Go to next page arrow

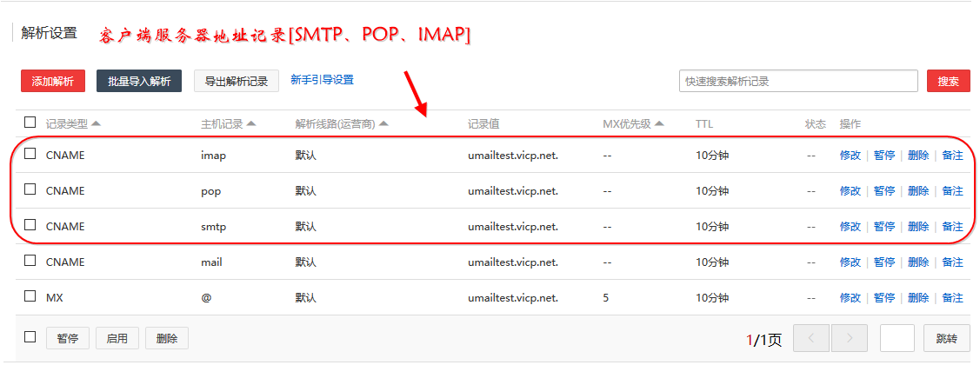click(850, 338)
